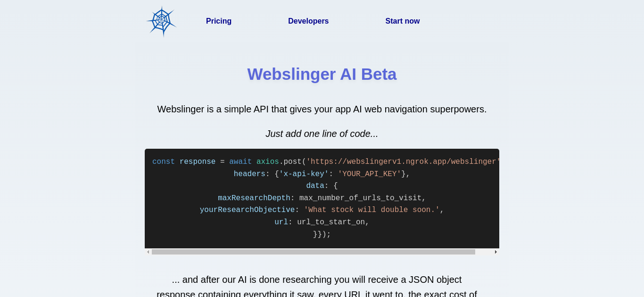Click the maxResearchDepth property in the code
Viewport: 644px width, 297px height.
(x=254, y=198)
